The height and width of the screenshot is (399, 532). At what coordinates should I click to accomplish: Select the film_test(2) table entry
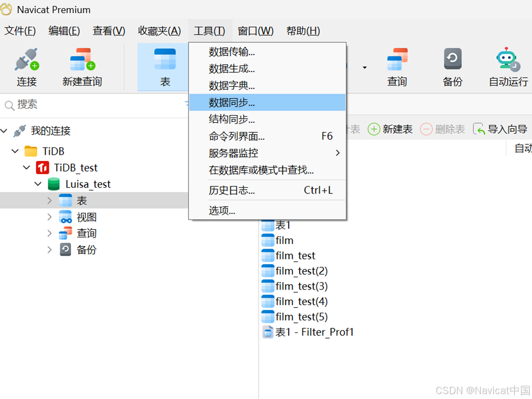(x=295, y=271)
